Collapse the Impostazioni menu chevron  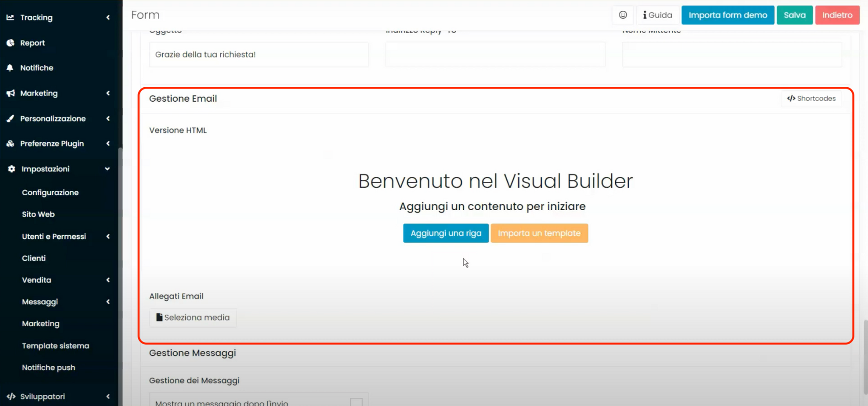[108, 169]
